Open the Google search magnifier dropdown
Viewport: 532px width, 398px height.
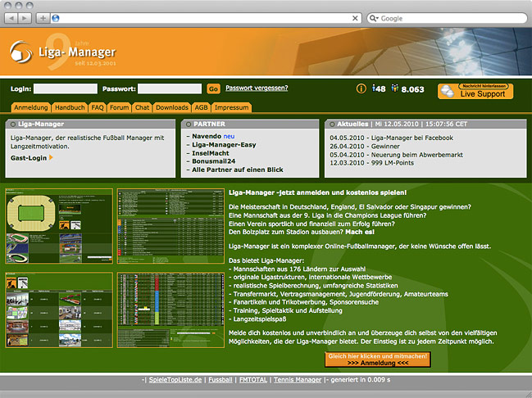click(x=374, y=17)
